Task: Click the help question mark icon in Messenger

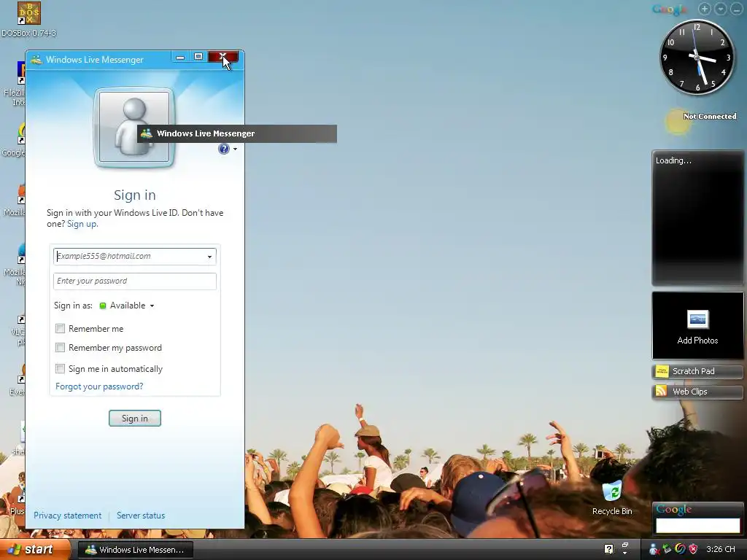Action: point(223,149)
